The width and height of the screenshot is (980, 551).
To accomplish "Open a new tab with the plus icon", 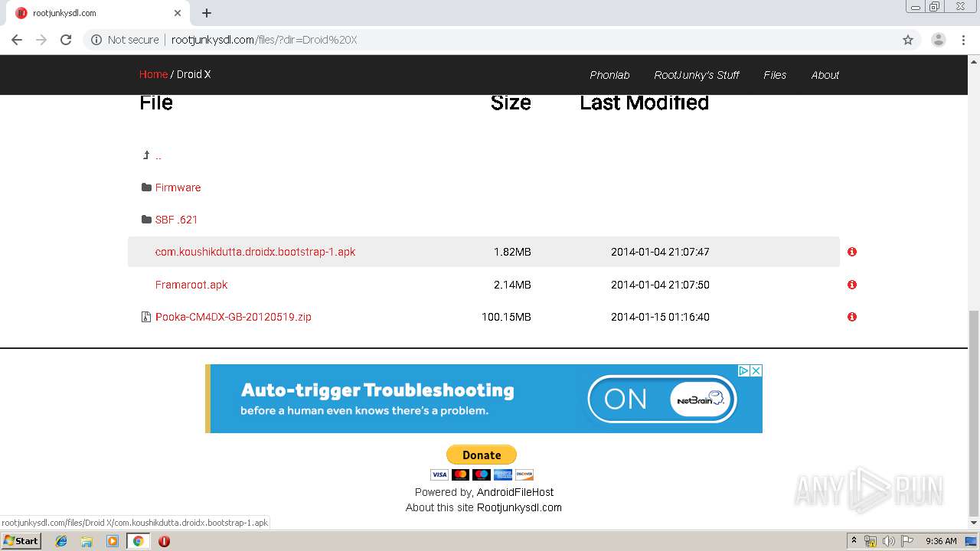I will [207, 13].
